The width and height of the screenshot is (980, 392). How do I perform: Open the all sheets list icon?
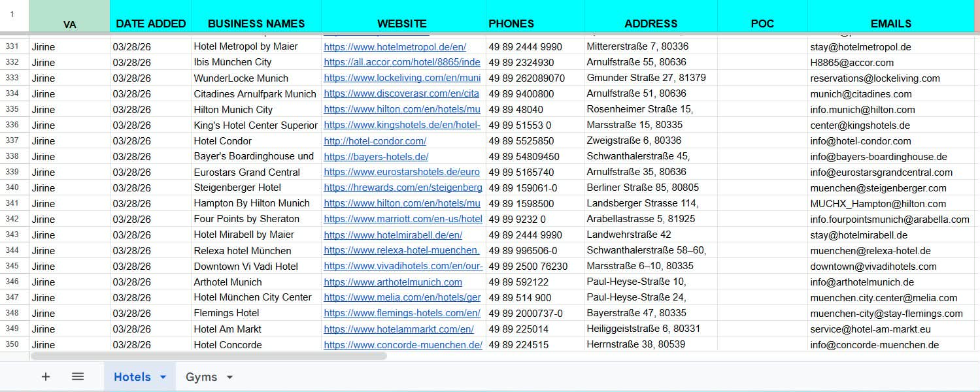(x=78, y=377)
